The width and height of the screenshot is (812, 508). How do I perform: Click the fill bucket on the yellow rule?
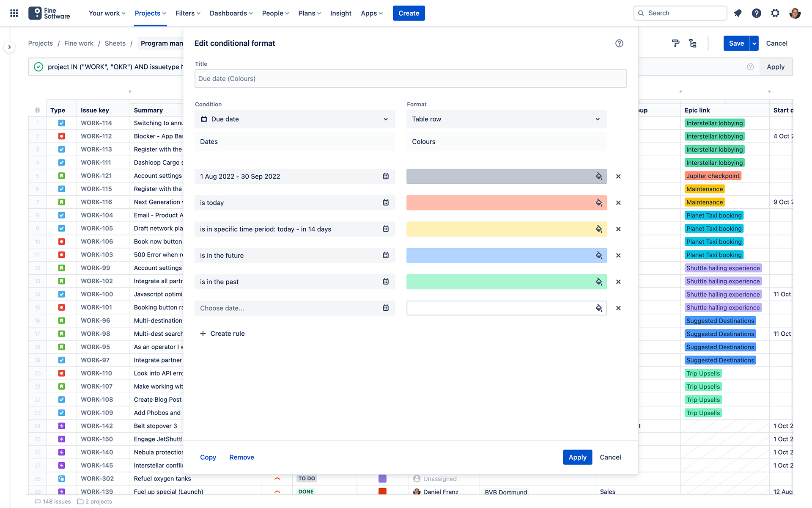599,229
